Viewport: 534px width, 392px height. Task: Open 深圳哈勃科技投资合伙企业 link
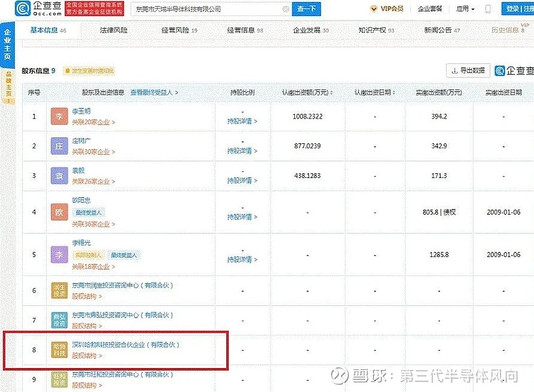pos(125,345)
